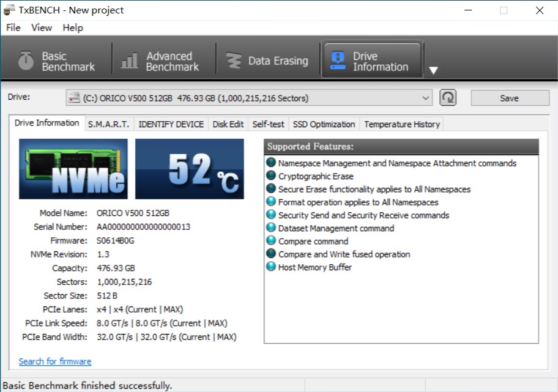The width and height of the screenshot is (558, 392).
Task: Switch to the Temperature History tab
Action: tap(401, 124)
